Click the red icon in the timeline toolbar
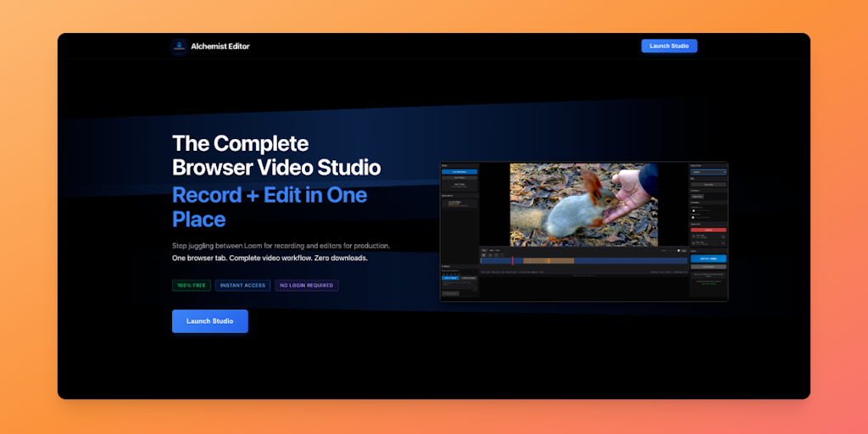This screenshot has width=868, height=434. (482, 254)
